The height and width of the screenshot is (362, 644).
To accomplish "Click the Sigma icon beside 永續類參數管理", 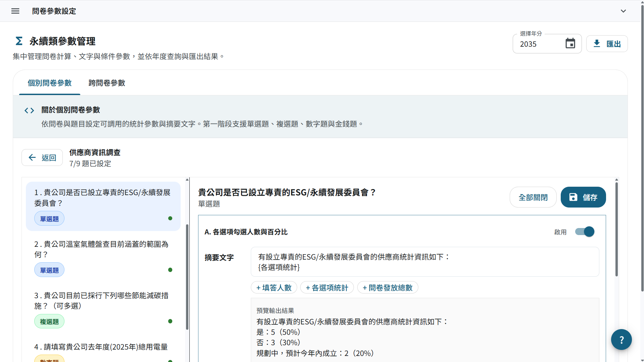I will tap(19, 41).
